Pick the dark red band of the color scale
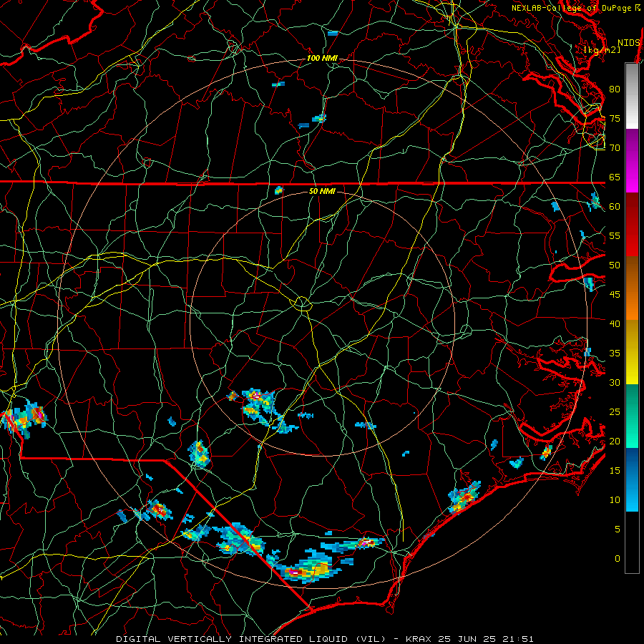 [x=632, y=225]
